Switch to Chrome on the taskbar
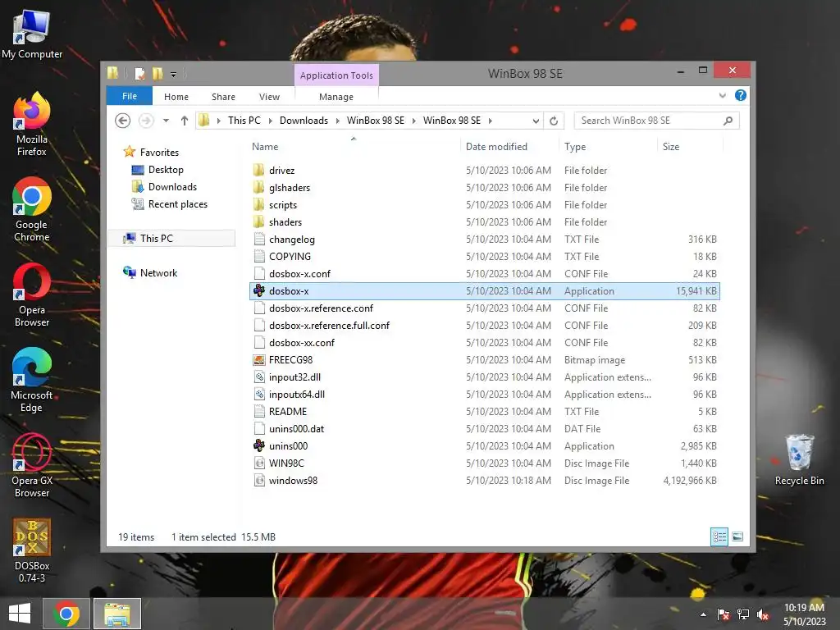 pos(66,614)
